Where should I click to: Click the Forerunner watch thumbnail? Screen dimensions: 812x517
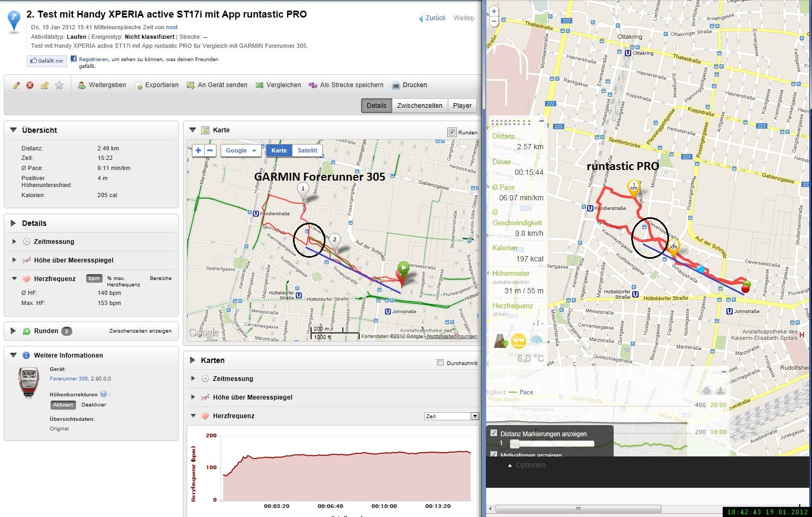(x=29, y=382)
